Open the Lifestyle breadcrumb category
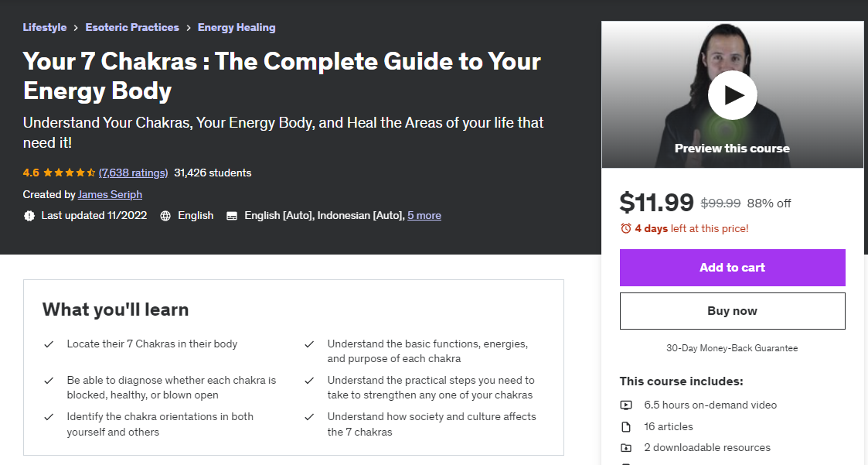Image resolution: width=868 pixels, height=465 pixels. coord(45,27)
